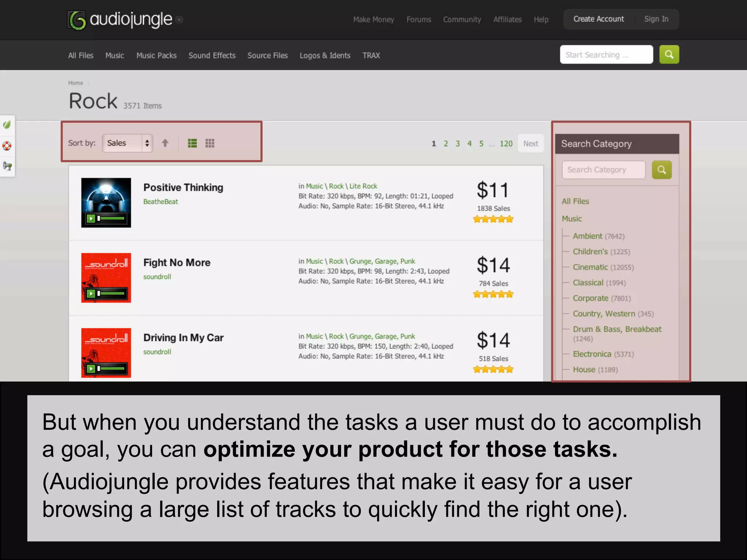Go to results page 3
Viewport: 747px width, 560px height.
(x=457, y=144)
